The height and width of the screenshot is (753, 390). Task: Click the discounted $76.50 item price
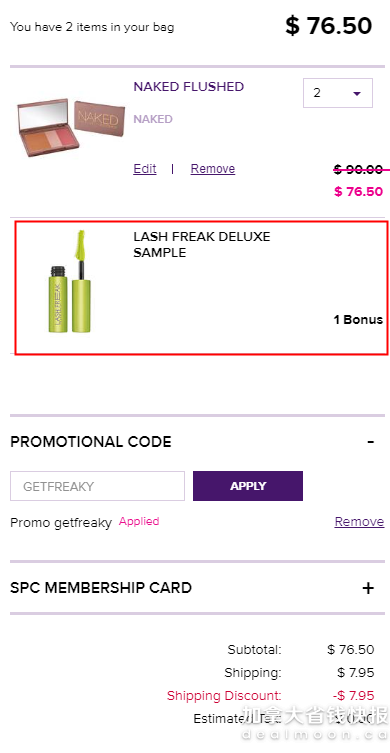pos(358,192)
